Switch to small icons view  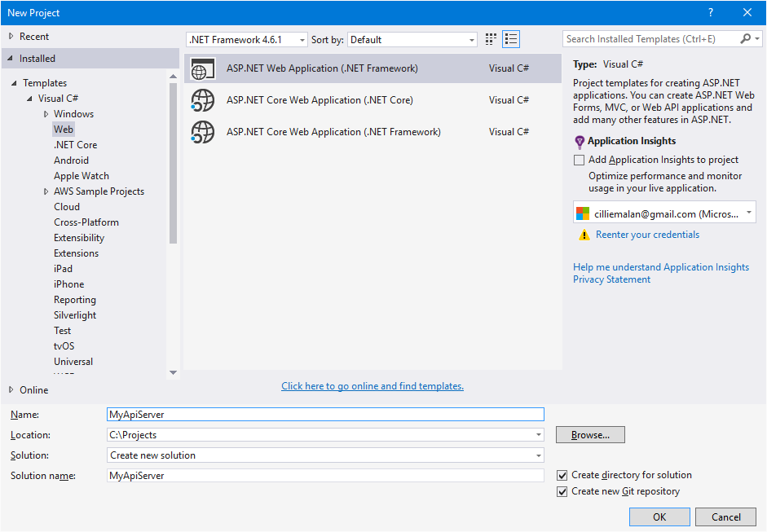[x=491, y=39]
